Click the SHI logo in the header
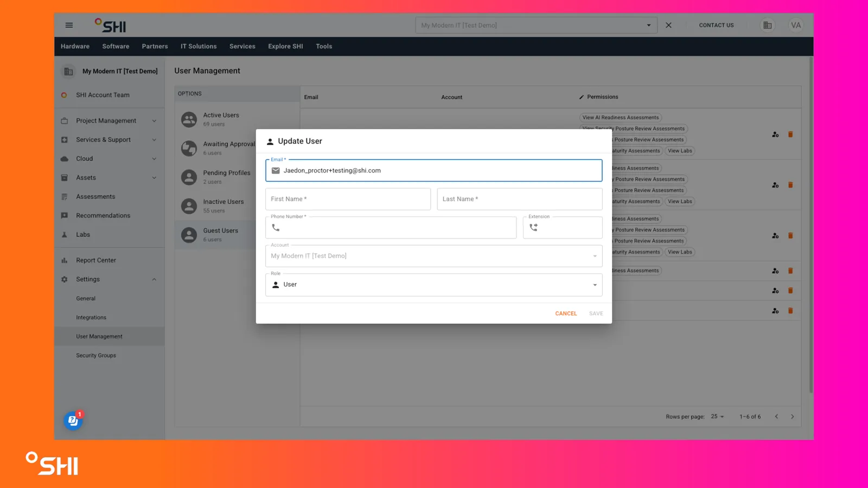The image size is (868, 488). coord(110,25)
